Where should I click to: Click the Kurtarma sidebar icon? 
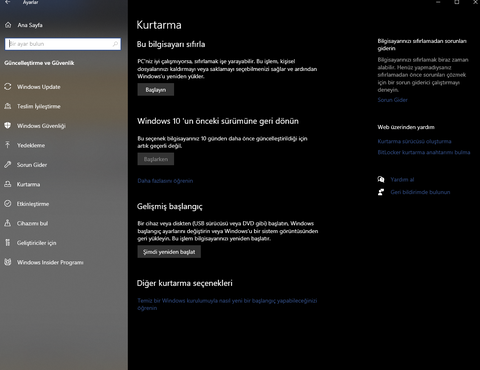coord(8,184)
